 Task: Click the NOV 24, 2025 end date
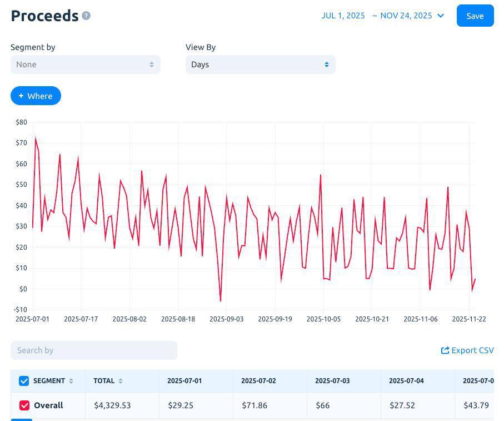[x=406, y=16]
